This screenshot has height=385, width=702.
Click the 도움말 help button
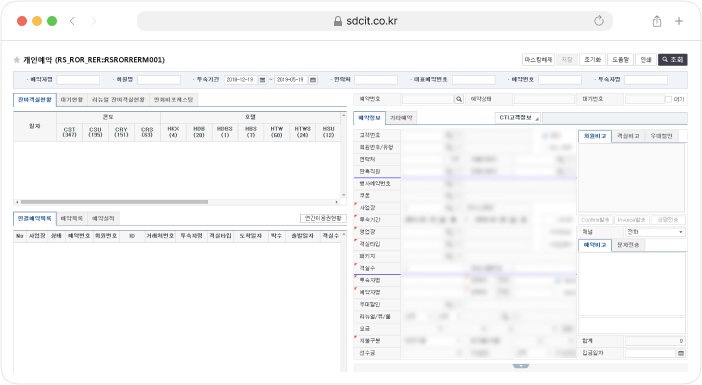[x=621, y=60]
